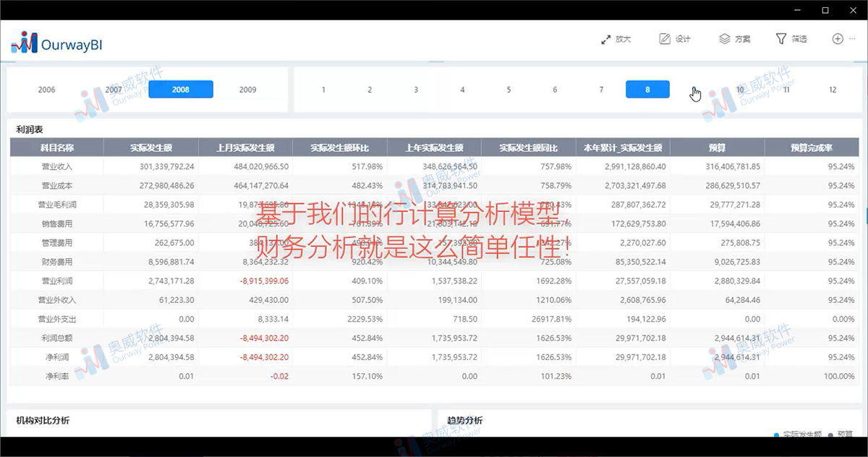Select month 3
The image size is (868, 457).
point(416,90)
